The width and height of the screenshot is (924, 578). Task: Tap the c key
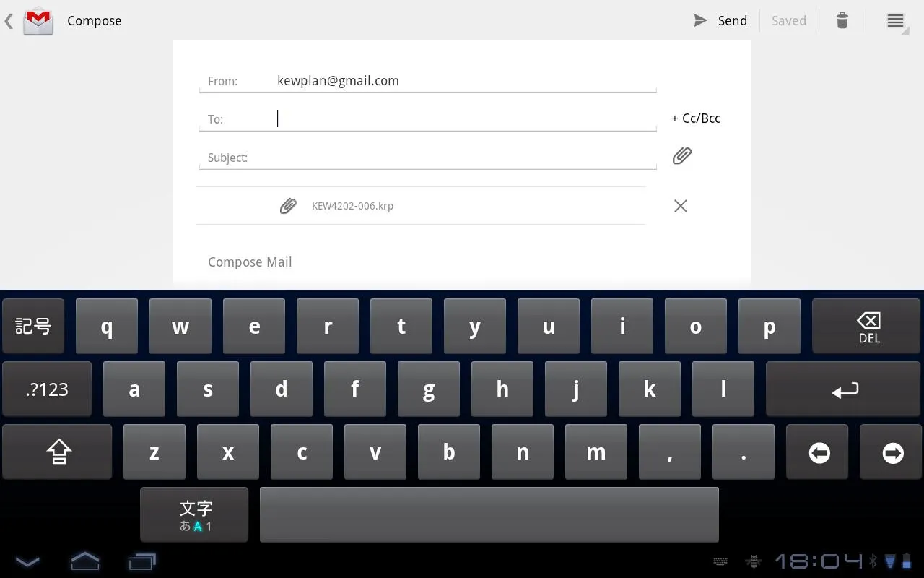(302, 452)
